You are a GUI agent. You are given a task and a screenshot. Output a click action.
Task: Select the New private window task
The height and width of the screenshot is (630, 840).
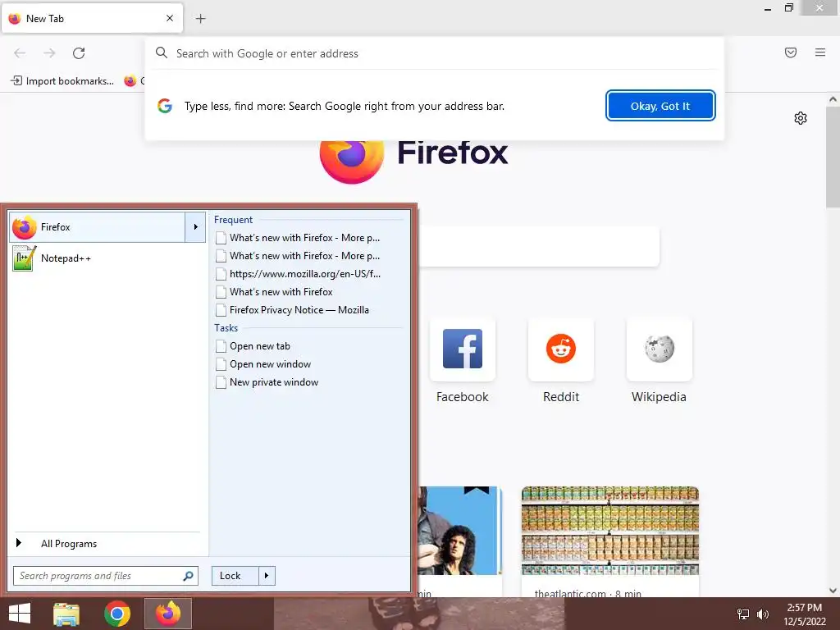pyautogui.click(x=267, y=382)
